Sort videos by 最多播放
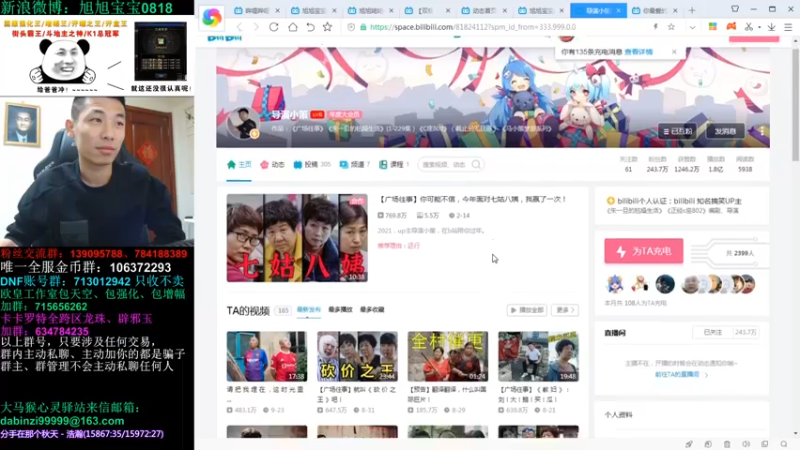This screenshot has width=800, height=450. coord(340,310)
